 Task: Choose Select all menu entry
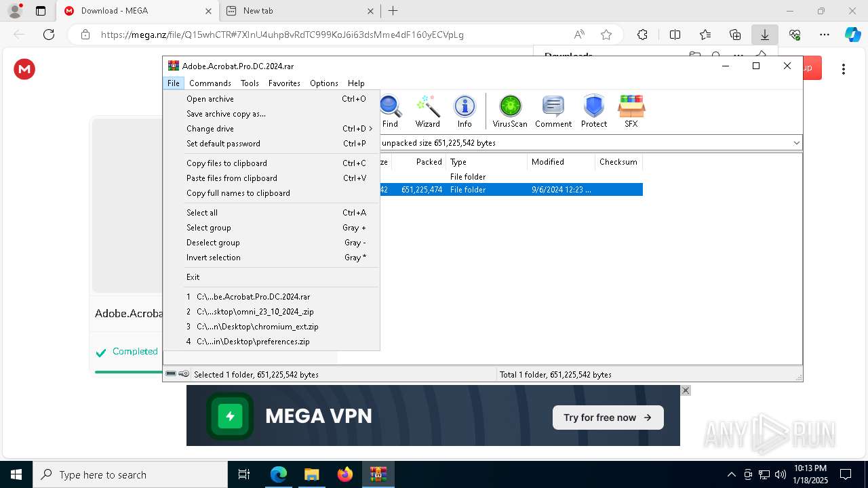pos(271,213)
